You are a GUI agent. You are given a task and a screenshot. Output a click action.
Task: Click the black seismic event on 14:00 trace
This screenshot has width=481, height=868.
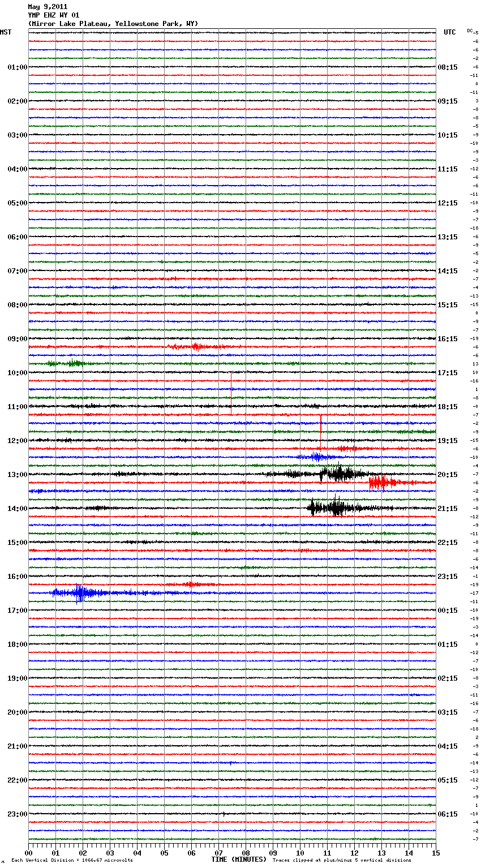tap(334, 508)
